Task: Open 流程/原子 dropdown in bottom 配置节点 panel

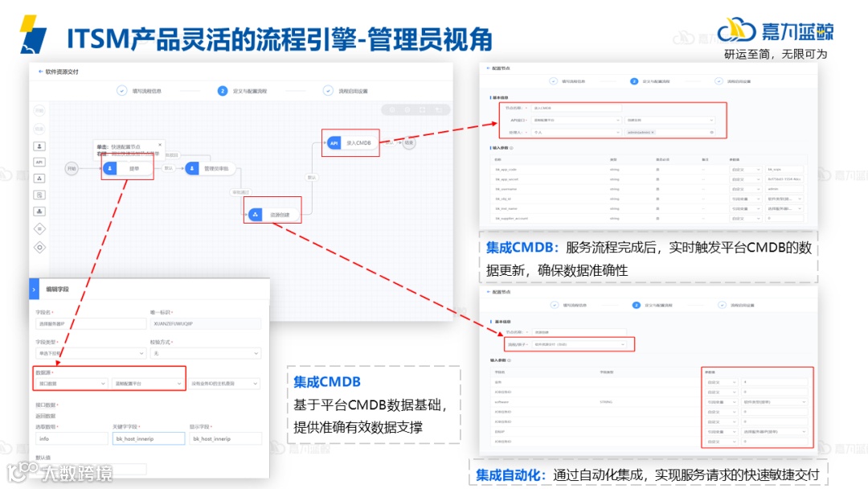Action: pos(579,344)
